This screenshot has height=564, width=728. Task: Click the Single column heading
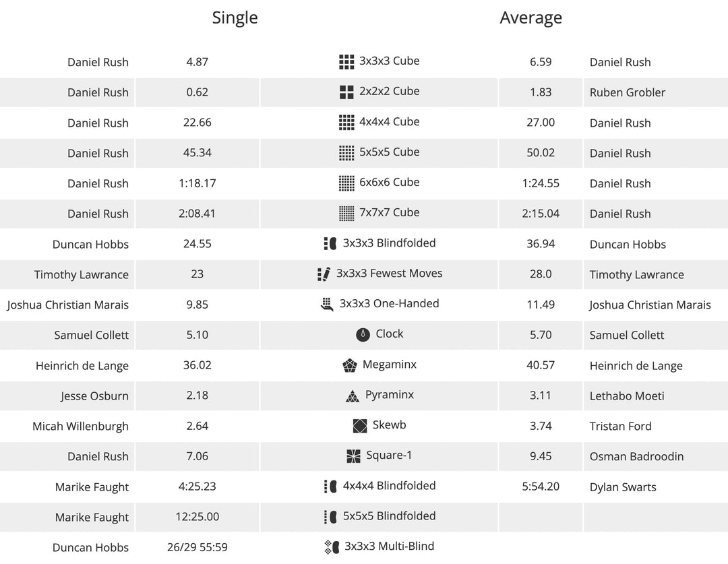[235, 18]
